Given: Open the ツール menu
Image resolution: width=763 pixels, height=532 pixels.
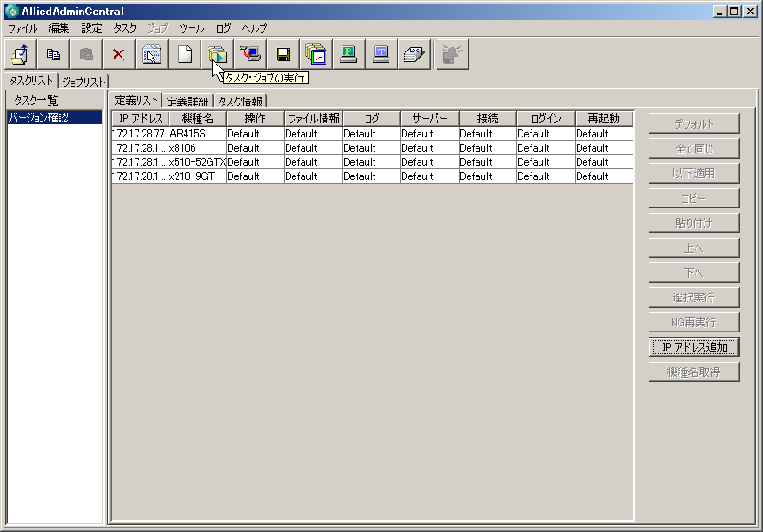Looking at the screenshot, I should tap(192, 28).
